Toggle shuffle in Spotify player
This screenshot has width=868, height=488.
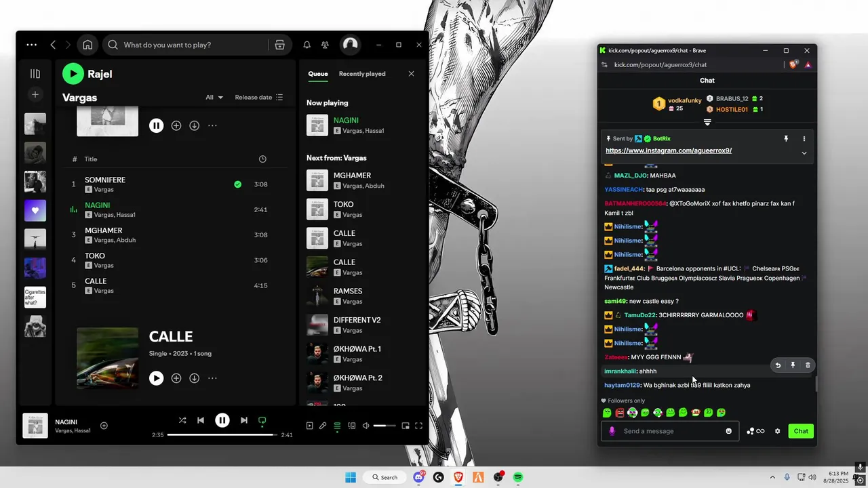182,420
